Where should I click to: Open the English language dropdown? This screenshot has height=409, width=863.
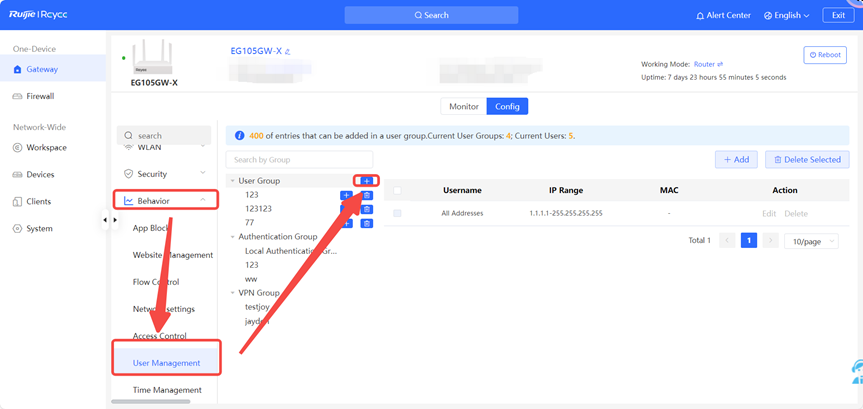click(x=786, y=15)
